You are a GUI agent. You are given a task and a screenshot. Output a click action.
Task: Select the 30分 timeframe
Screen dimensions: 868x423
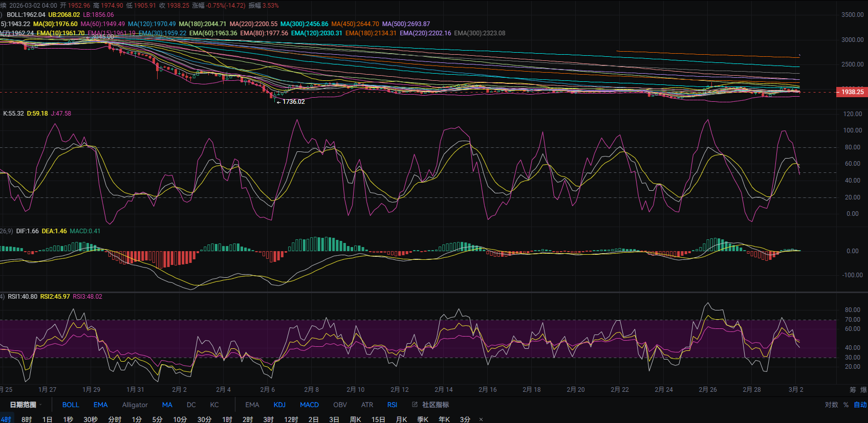[x=204, y=419]
